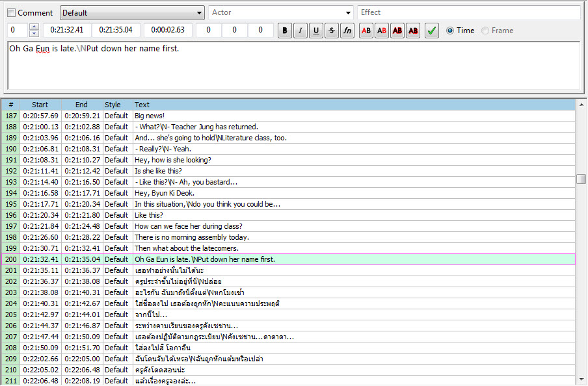Select line 201 starting at 0:21:35.11
Image resolution: width=588 pixels, height=386 pixels.
[x=288, y=270]
